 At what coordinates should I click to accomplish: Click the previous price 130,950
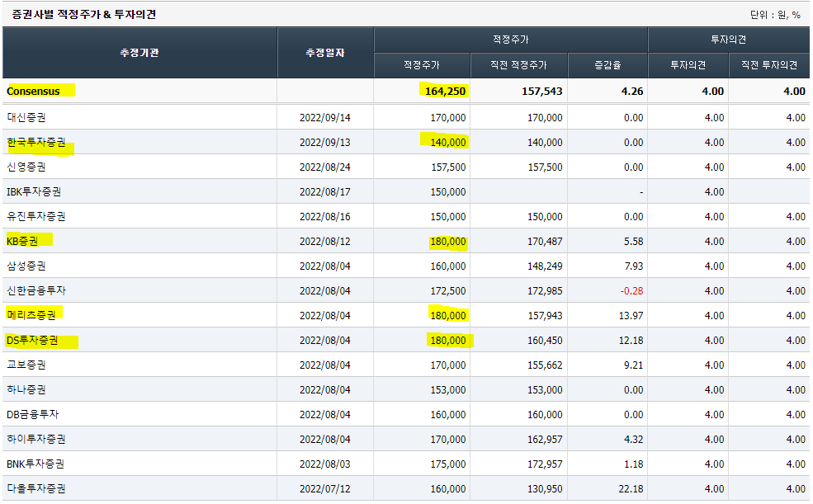click(x=545, y=489)
